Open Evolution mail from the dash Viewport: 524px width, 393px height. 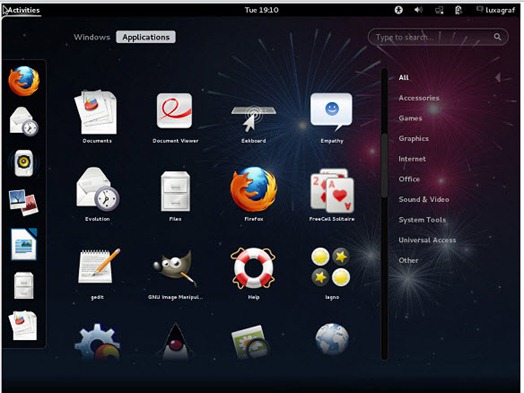pos(24,122)
